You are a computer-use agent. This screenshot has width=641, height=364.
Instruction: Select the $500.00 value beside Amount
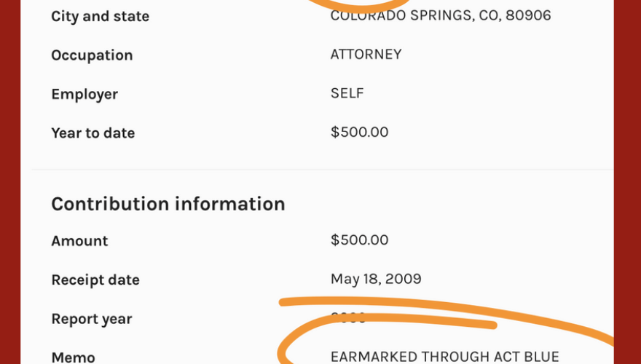[x=359, y=240]
